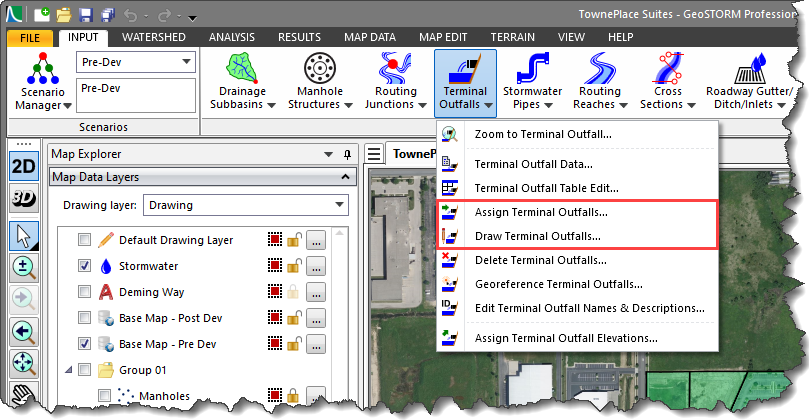Open the Quick Access Toolbar customize arrow
Image resolution: width=809 pixels, height=420 pixels.
click(x=192, y=18)
